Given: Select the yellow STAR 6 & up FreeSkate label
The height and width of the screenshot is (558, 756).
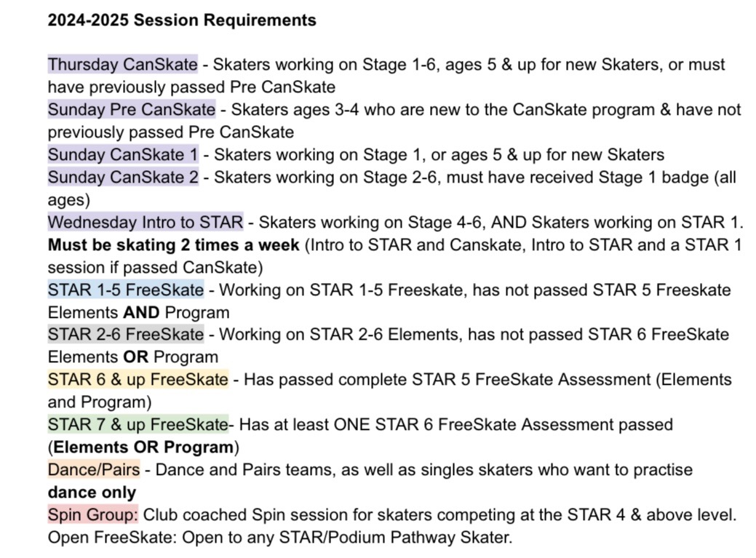Looking at the screenshot, I should click(x=138, y=379).
